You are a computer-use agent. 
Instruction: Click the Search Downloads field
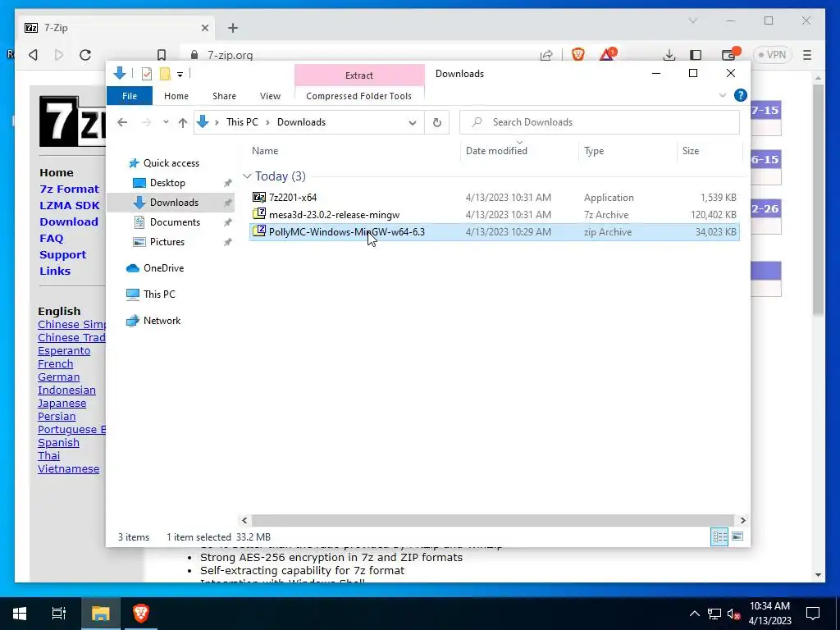tap(600, 122)
